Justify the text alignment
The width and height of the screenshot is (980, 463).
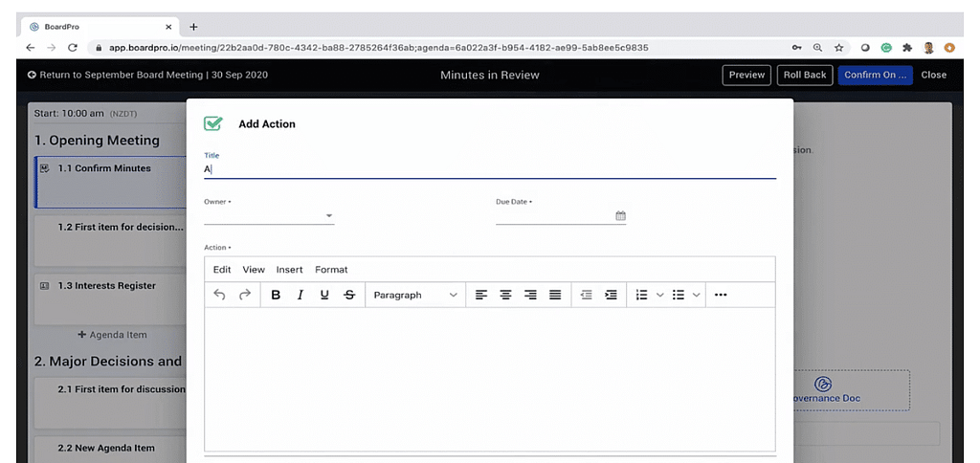(555, 296)
